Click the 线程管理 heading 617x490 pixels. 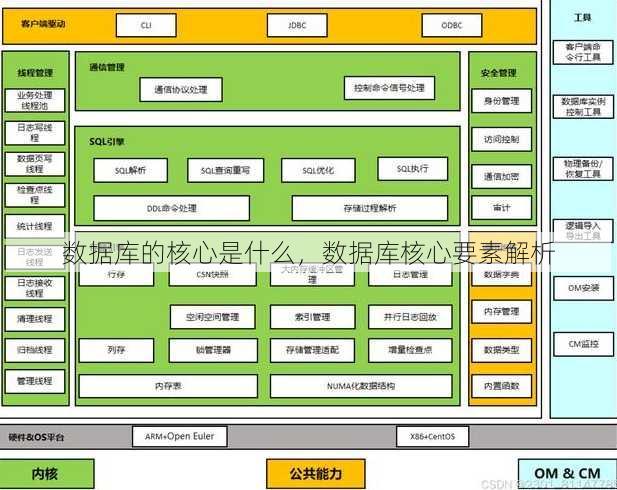35,73
